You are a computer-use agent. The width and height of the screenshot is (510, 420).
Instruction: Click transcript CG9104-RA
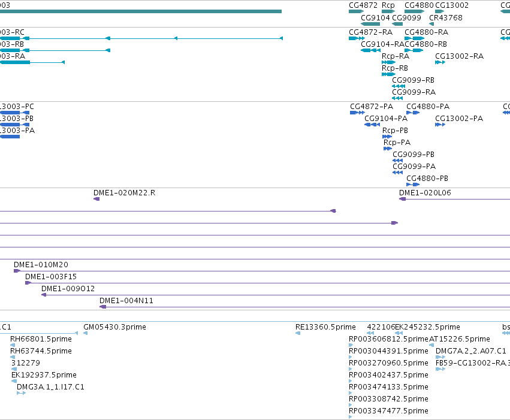click(382, 44)
